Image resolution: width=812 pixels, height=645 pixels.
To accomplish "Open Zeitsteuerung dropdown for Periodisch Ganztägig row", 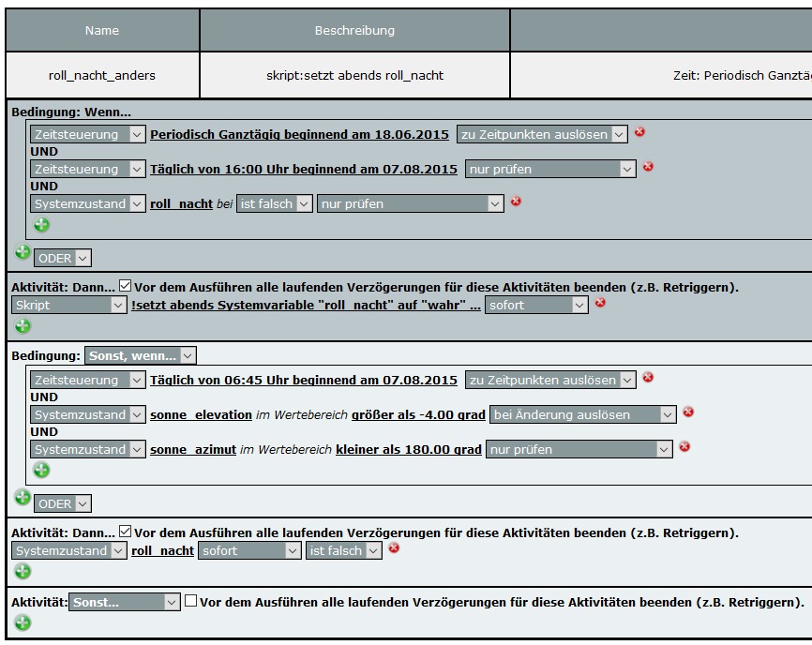I will (x=87, y=135).
